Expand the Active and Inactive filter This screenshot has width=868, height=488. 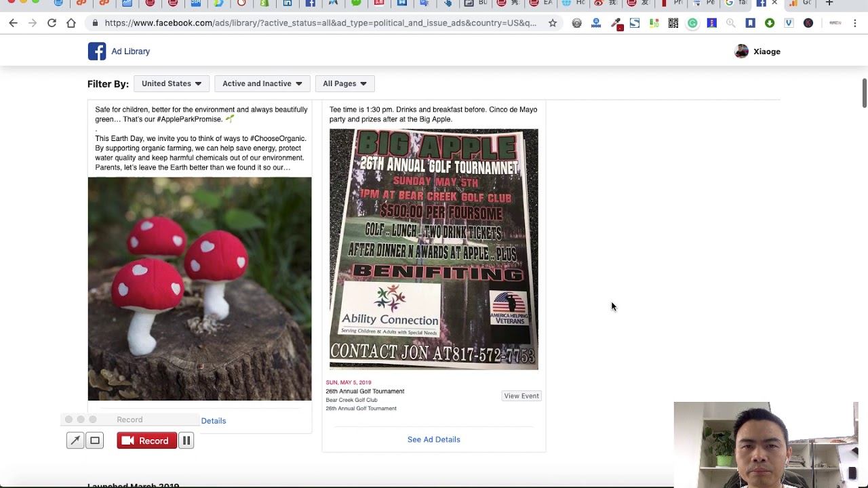tap(262, 83)
